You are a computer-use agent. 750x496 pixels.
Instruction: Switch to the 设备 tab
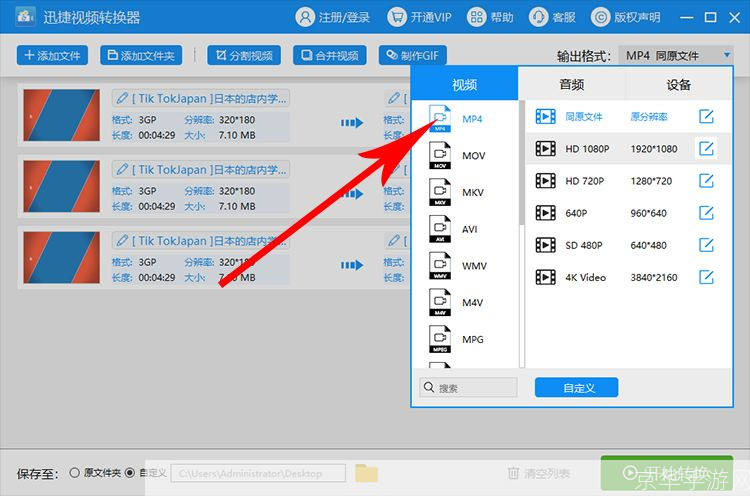coord(679,85)
